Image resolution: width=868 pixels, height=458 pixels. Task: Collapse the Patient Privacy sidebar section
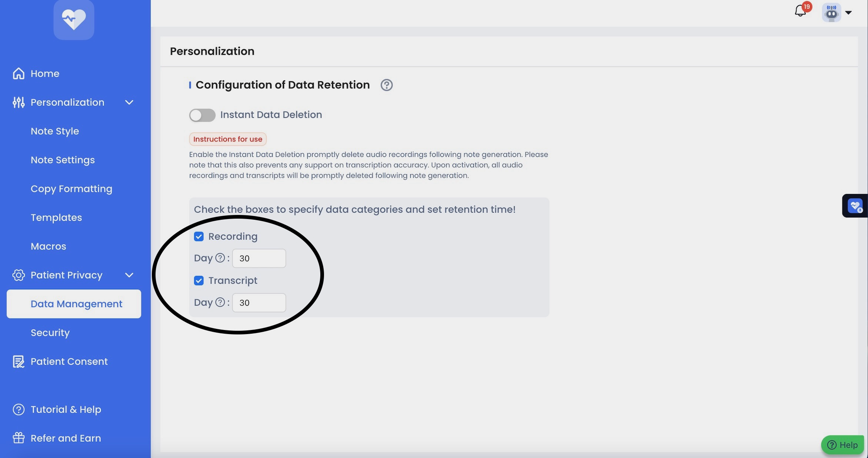(x=129, y=275)
